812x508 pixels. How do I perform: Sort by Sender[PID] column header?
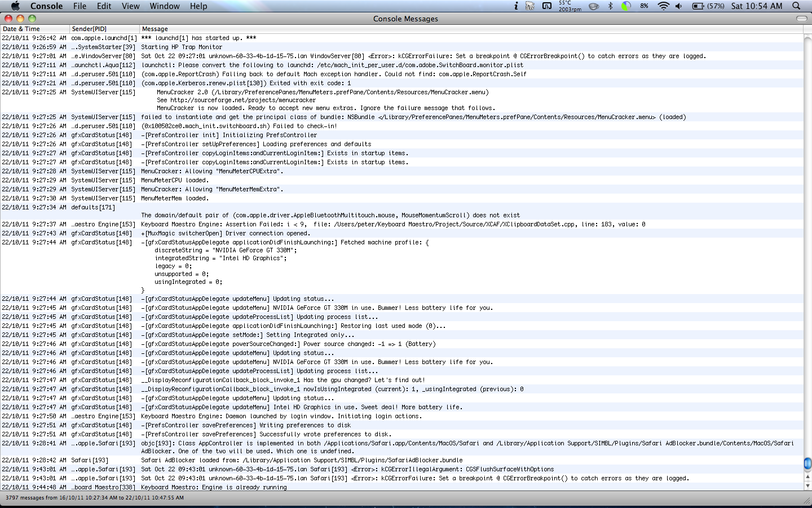click(x=105, y=29)
